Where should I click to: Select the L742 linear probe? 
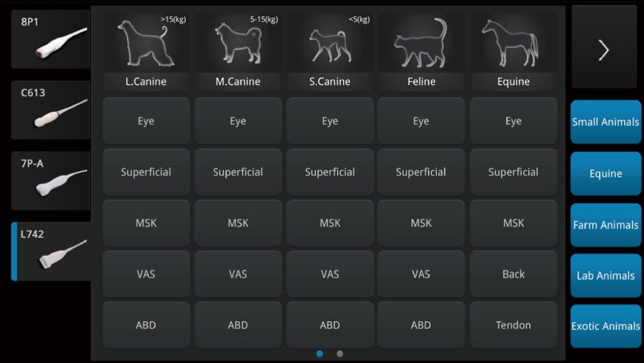pyautogui.click(x=51, y=251)
